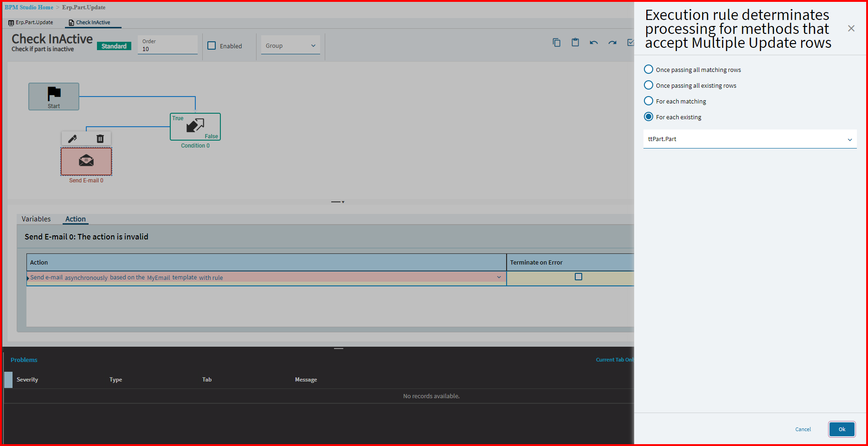Expand the Send e-mail action row dropdown arrow
The width and height of the screenshot is (868, 446).
tap(499, 277)
